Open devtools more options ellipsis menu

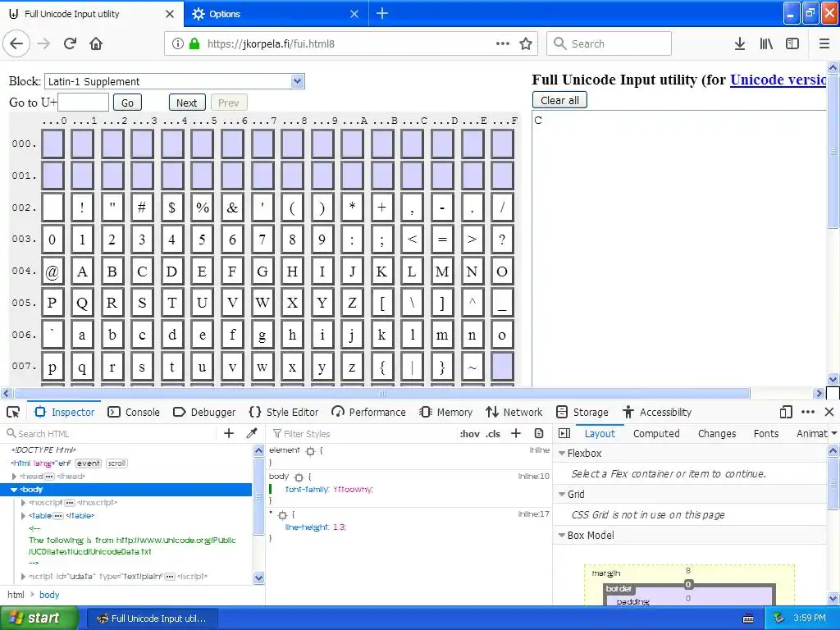[x=808, y=412]
